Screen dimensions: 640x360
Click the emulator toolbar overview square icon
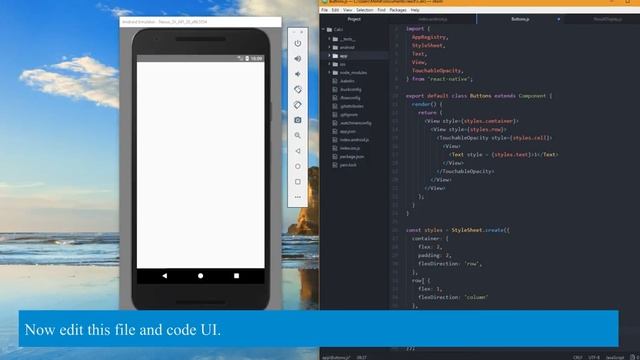click(x=298, y=182)
